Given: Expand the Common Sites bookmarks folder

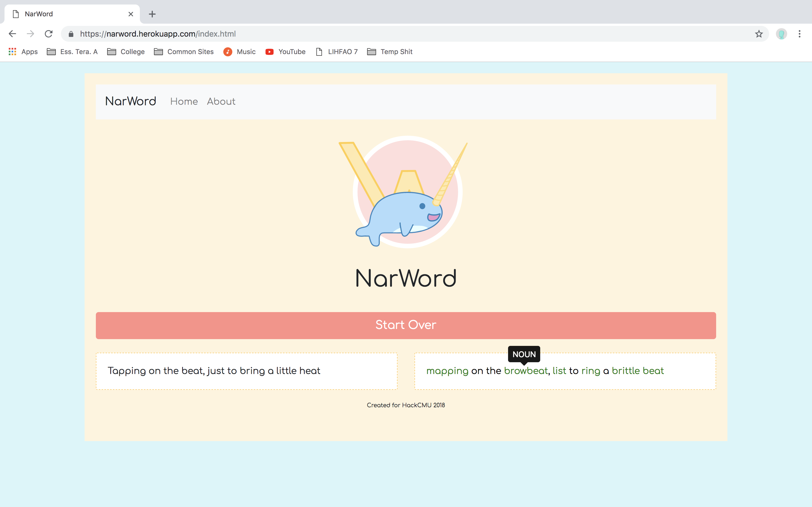Looking at the screenshot, I should coord(184,52).
